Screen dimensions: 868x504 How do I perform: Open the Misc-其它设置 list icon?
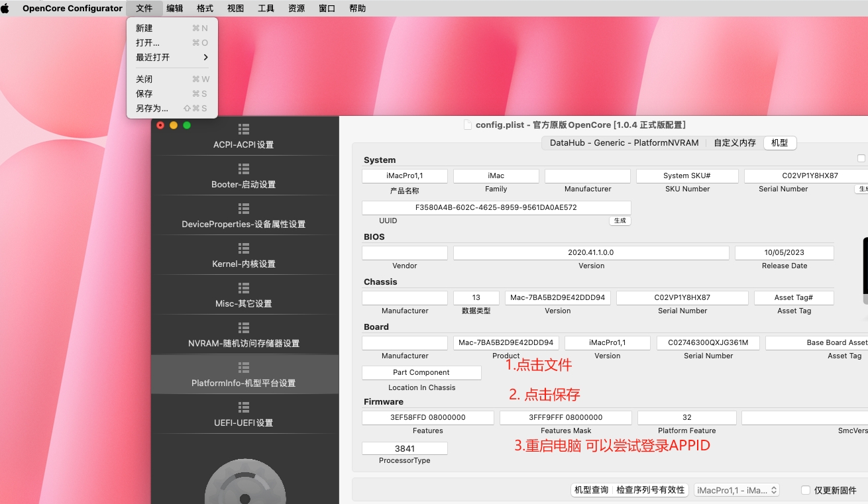pyautogui.click(x=244, y=288)
